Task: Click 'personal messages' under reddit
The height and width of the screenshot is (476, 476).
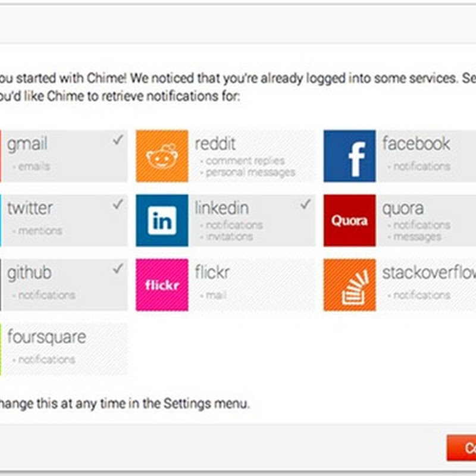Action: pos(250,173)
